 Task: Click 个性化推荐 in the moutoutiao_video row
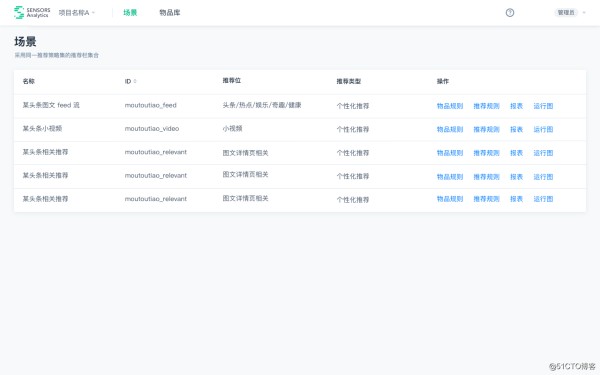point(353,129)
